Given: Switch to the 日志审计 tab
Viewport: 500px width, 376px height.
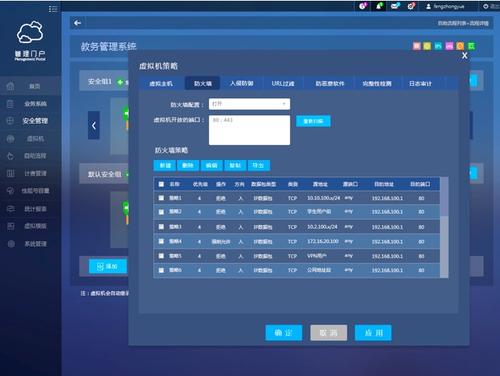Looking at the screenshot, I should click(421, 84).
